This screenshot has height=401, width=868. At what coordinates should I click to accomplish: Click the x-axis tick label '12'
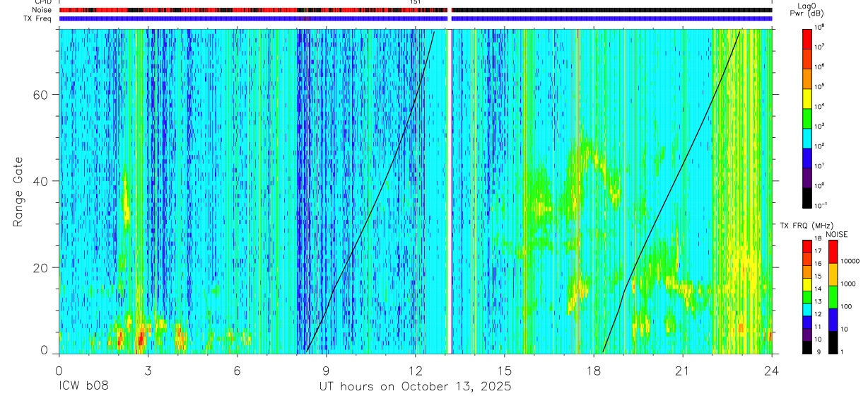pyautogui.click(x=415, y=370)
